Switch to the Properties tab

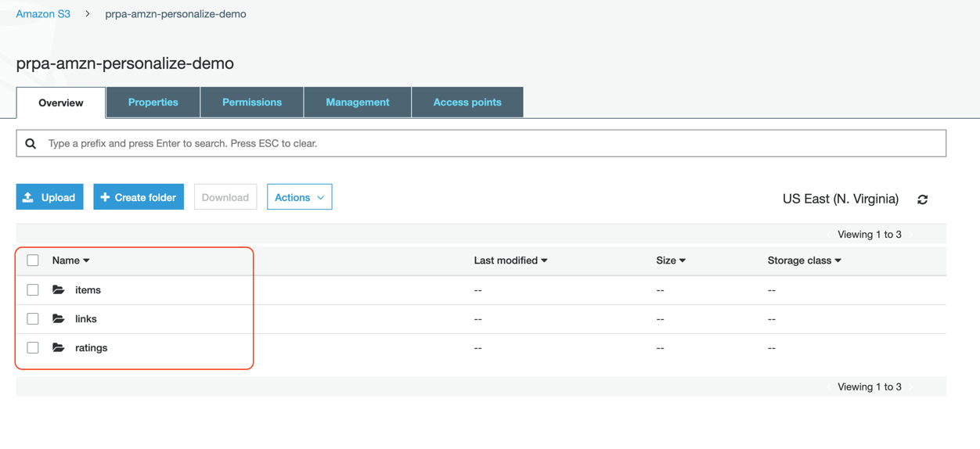(153, 102)
